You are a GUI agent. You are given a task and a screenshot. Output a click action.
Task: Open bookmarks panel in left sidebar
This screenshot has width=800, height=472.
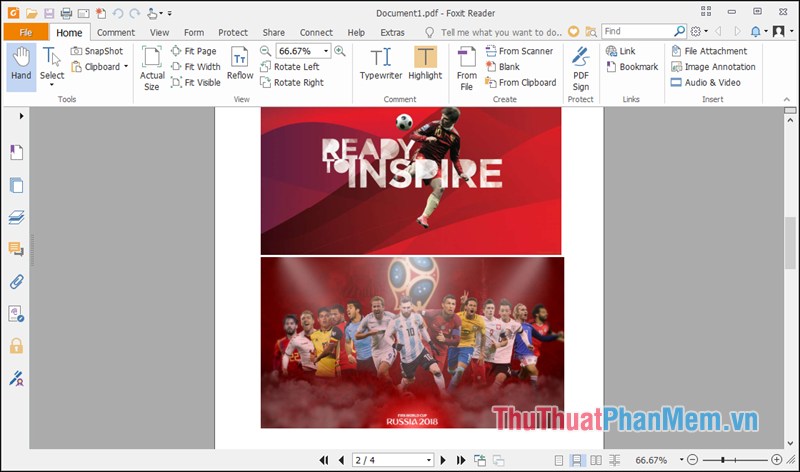pos(16,152)
